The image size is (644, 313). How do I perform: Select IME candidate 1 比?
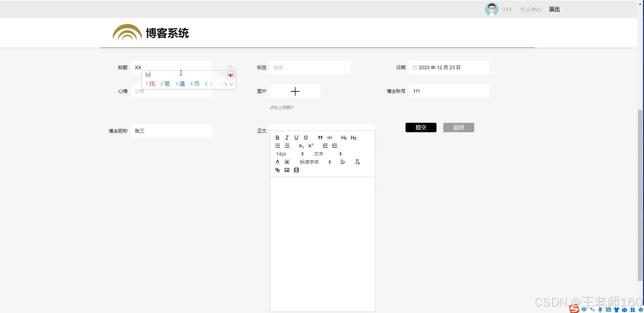point(151,84)
